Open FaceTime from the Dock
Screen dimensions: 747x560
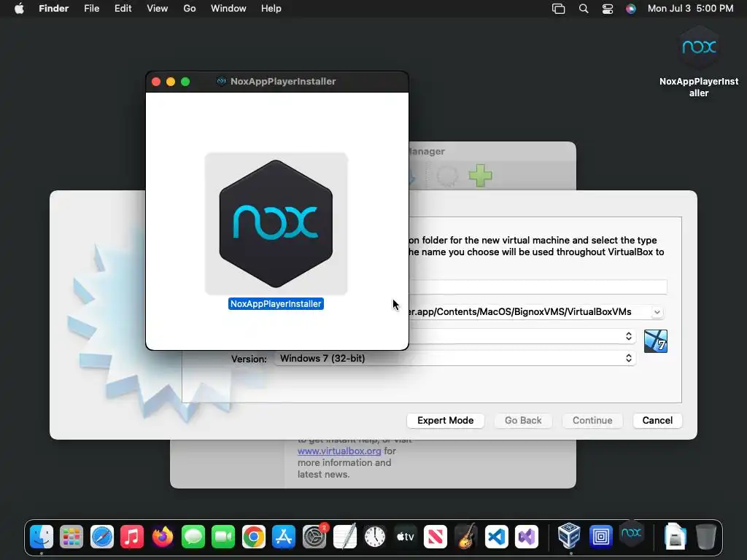[x=223, y=537]
